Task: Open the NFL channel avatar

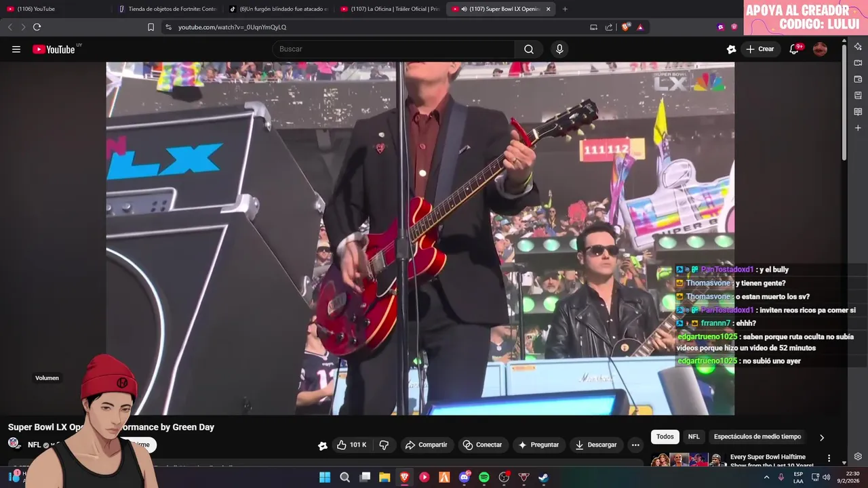Action: click(x=14, y=443)
